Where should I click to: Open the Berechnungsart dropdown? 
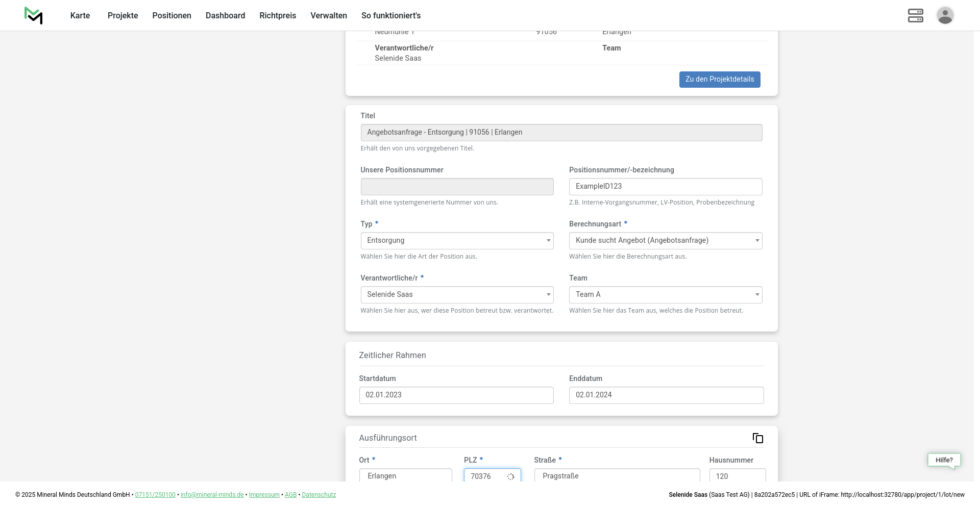click(x=665, y=241)
